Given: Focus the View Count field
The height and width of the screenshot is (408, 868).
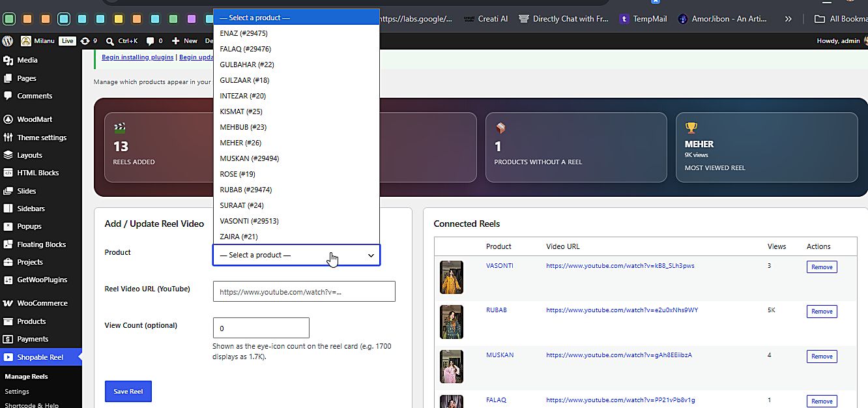Looking at the screenshot, I should click(x=261, y=328).
